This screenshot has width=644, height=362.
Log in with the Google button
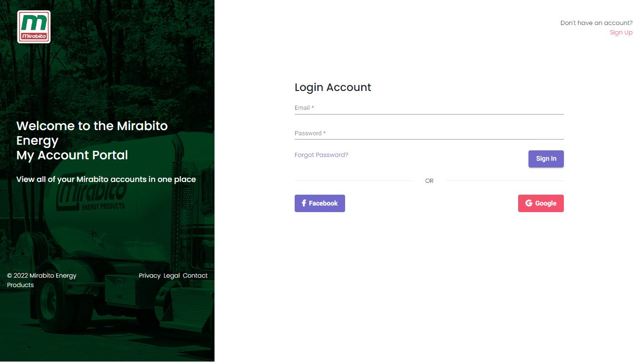[x=541, y=203]
